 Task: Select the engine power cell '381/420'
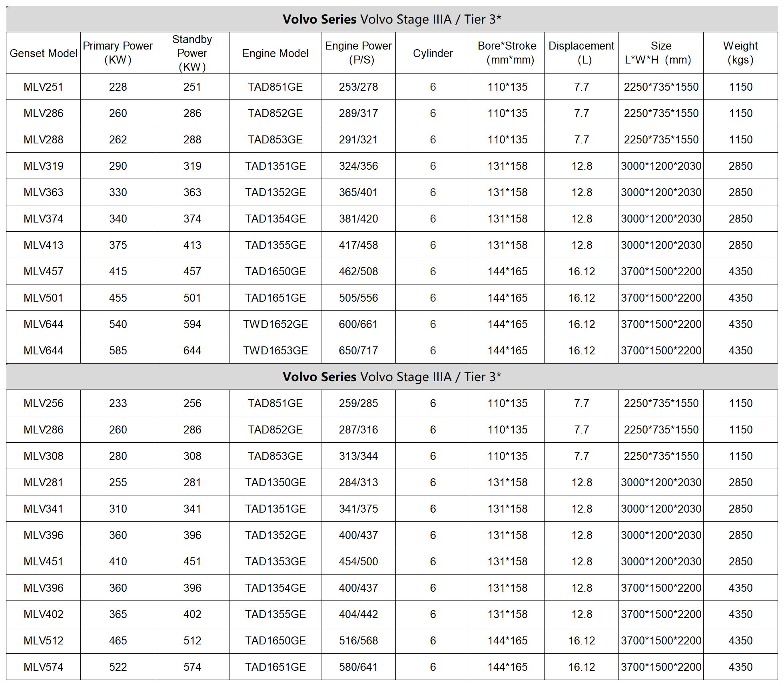pyautogui.click(x=358, y=219)
